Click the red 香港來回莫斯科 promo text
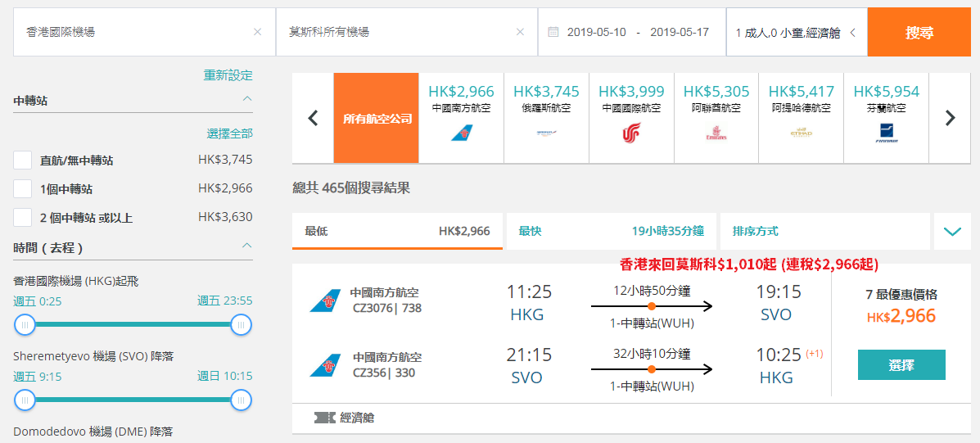The height and width of the screenshot is (443, 980). point(749,264)
